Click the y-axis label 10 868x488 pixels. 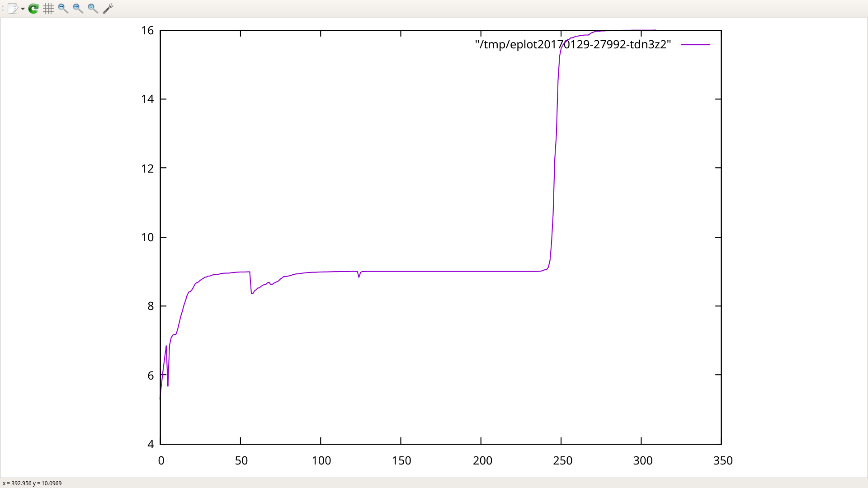147,237
